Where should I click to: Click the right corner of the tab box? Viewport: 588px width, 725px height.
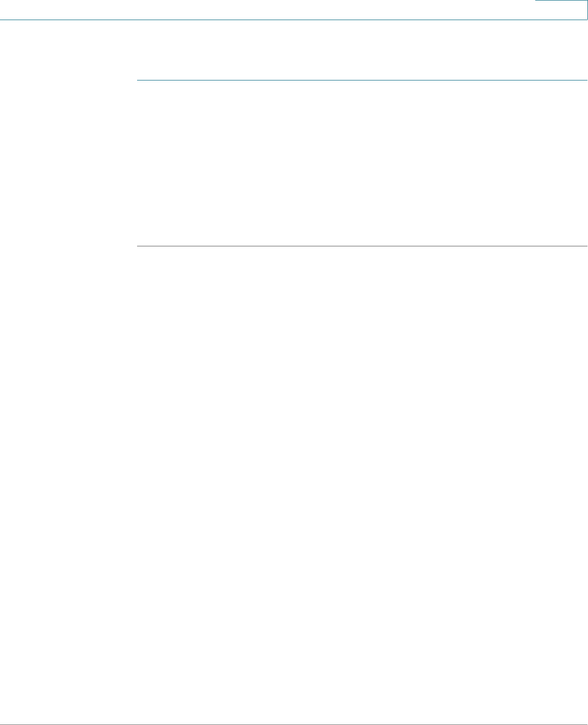(586, 18)
